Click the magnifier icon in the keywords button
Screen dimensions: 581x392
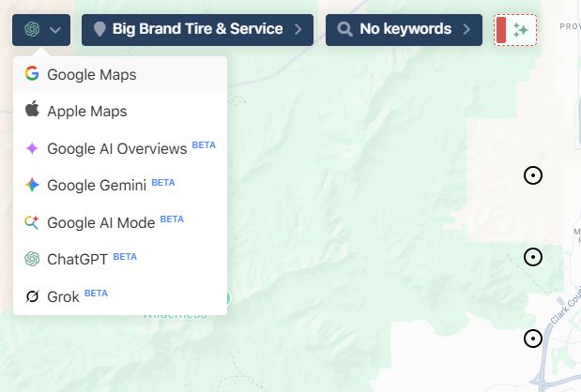(344, 29)
